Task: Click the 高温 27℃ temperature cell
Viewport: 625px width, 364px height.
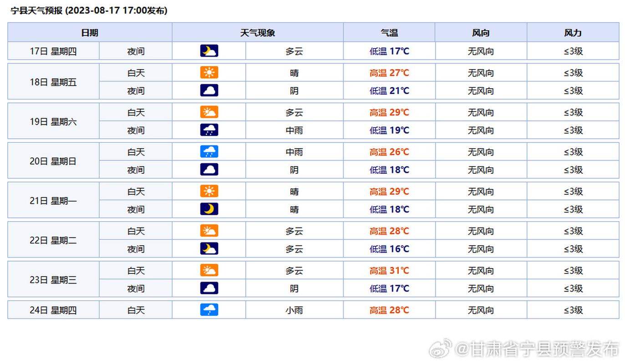Action: point(389,72)
